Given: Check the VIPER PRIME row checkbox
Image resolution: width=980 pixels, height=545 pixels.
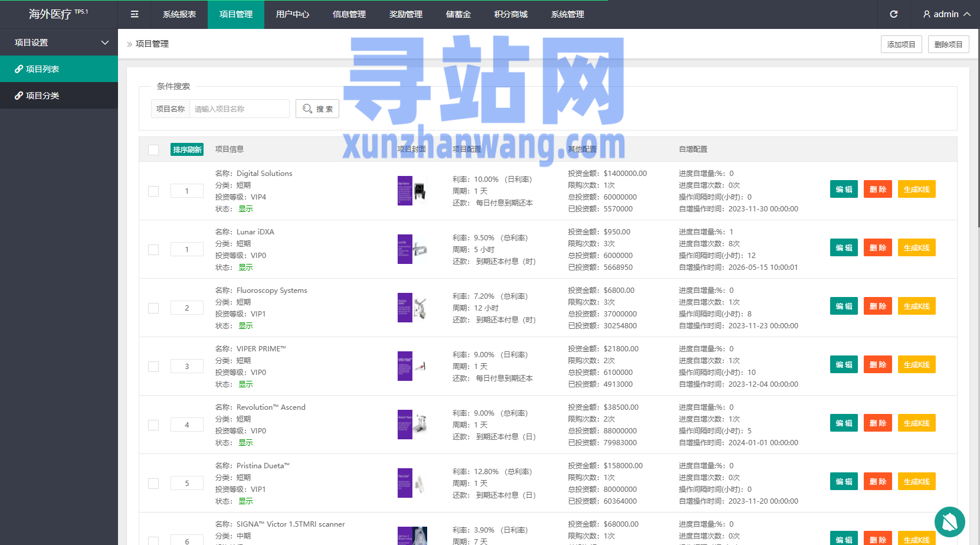Looking at the screenshot, I should coord(153,367).
